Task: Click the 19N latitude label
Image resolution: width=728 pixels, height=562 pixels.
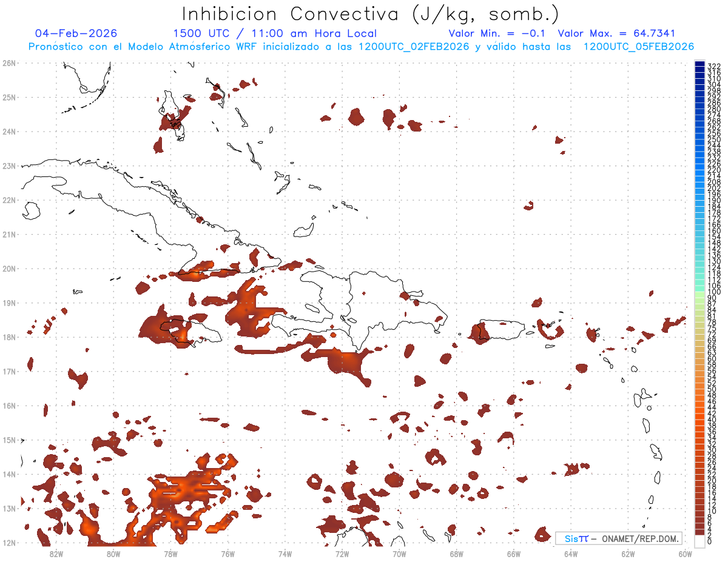Action: [8, 303]
